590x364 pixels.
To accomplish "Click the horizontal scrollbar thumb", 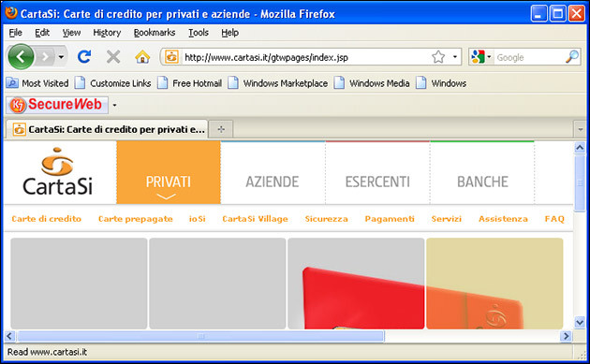I will pos(200,336).
